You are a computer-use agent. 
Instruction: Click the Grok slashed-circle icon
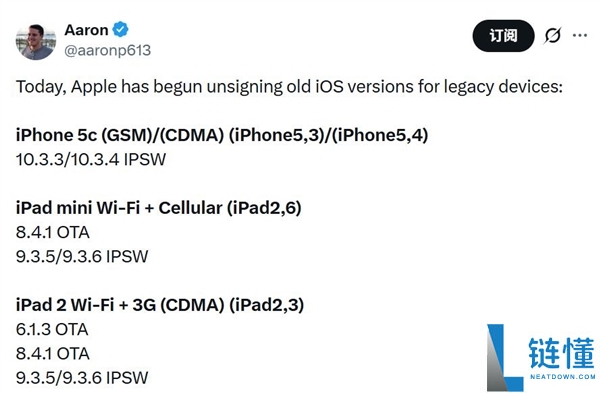(x=553, y=36)
